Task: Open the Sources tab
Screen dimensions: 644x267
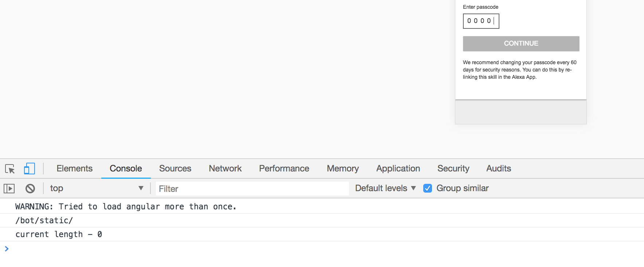Action: point(175,169)
